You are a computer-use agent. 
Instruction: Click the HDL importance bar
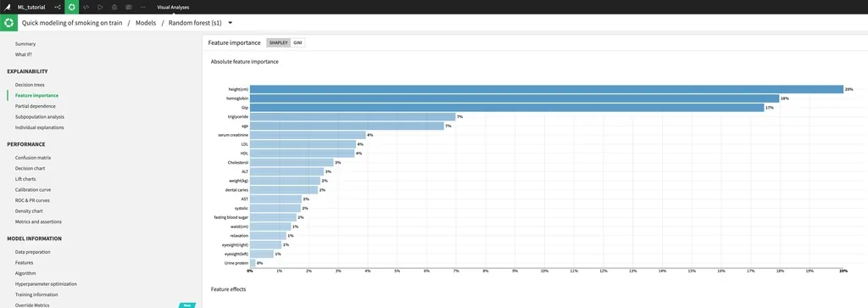303,154
